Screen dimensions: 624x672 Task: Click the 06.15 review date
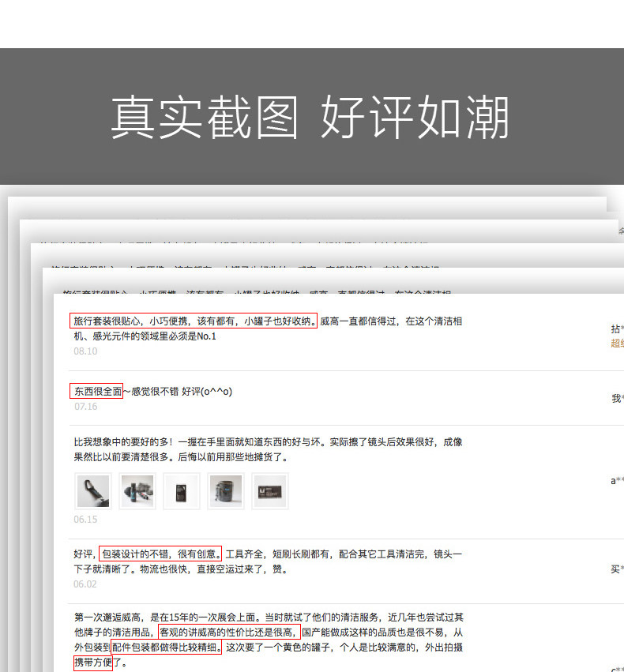pyautogui.click(x=85, y=520)
